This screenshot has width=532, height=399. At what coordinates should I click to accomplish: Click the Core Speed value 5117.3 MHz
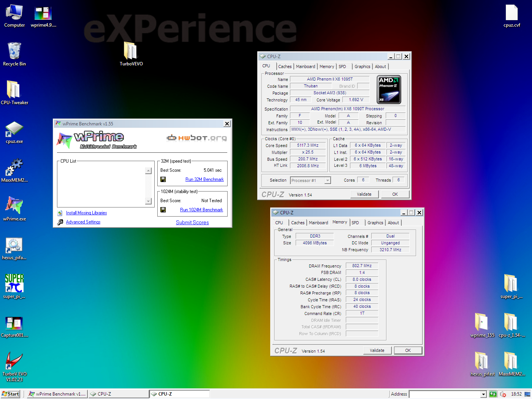coord(308,146)
